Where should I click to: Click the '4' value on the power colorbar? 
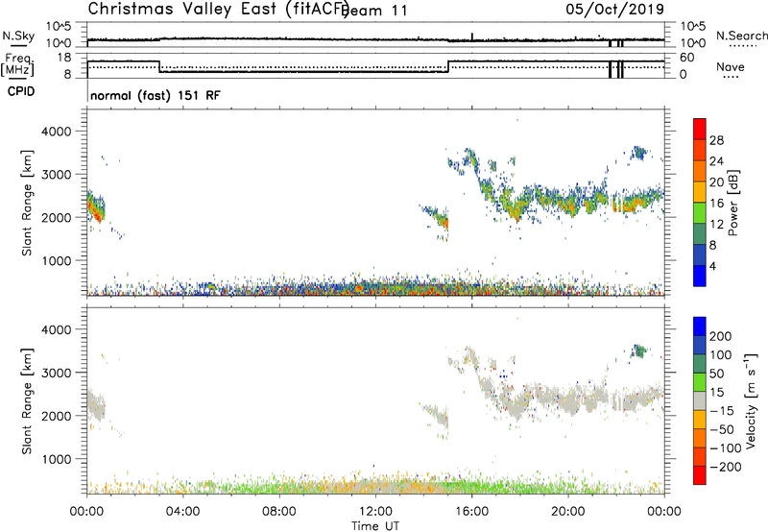click(712, 266)
